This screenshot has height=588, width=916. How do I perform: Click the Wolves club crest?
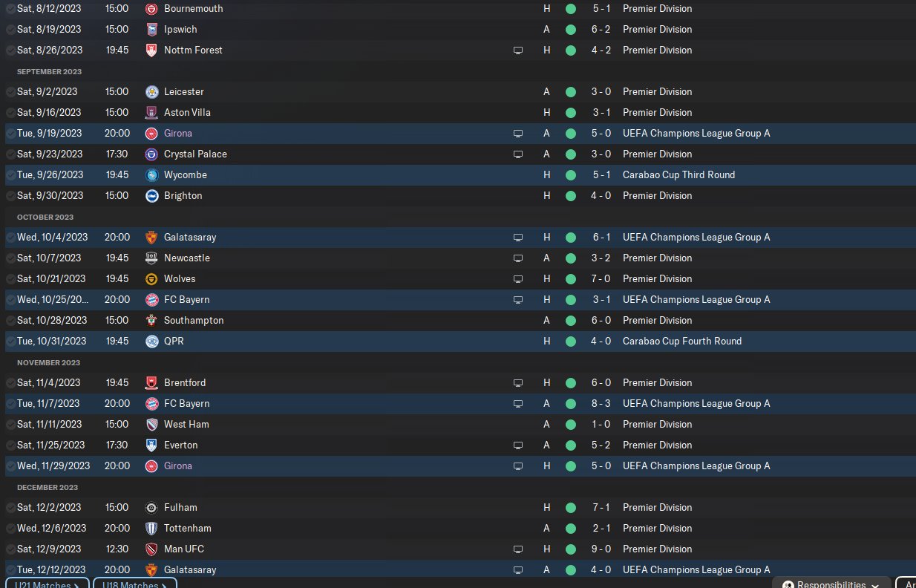pyautogui.click(x=152, y=279)
